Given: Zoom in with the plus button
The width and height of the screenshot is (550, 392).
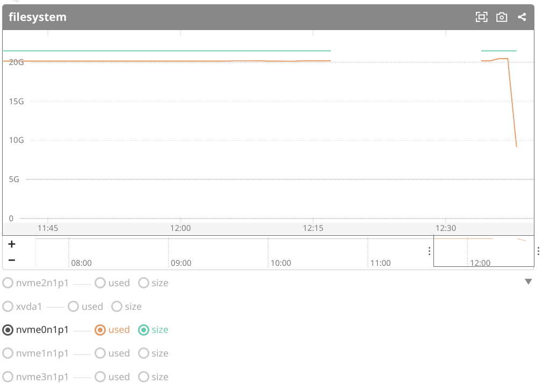Looking at the screenshot, I should (12, 244).
